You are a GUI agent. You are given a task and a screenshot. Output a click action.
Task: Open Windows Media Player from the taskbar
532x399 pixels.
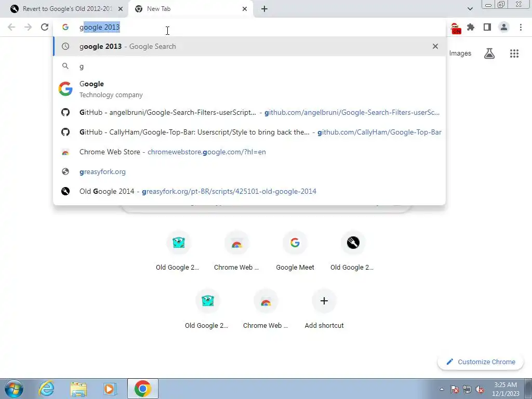pyautogui.click(x=110, y=389)
